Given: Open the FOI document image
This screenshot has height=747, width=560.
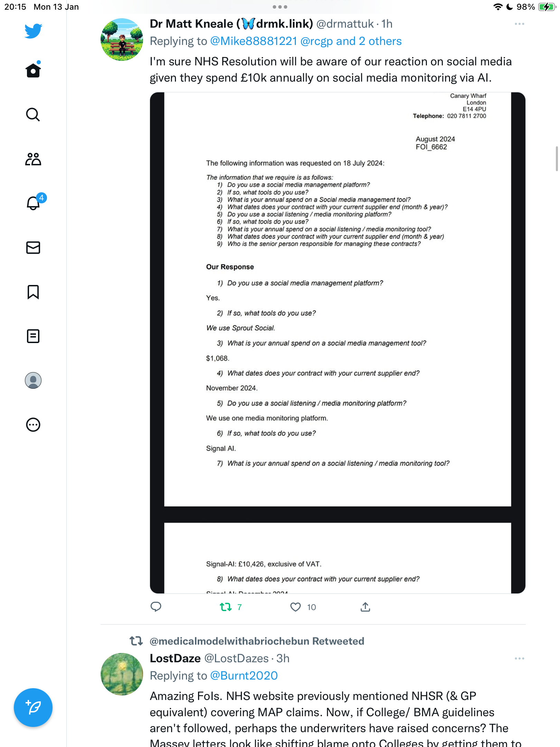Looking at the screenshot, I should click(x=338, y=343).
